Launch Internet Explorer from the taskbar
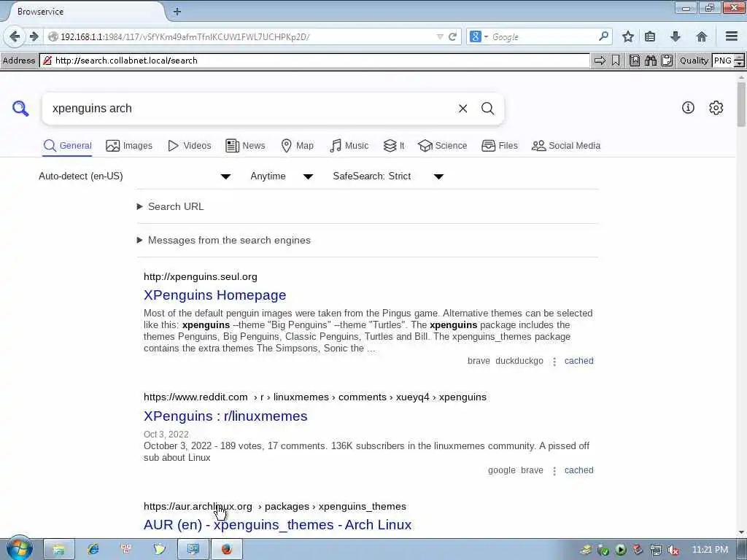 [x=93, y=550]
